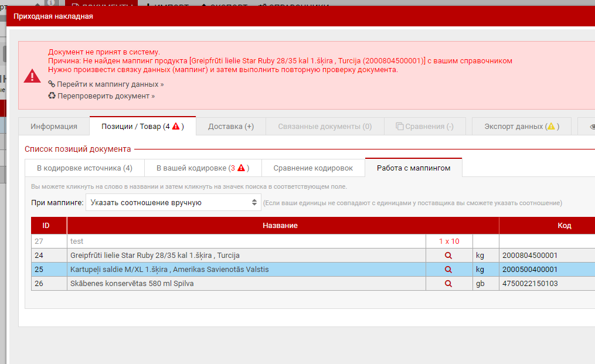Open the 'Информация' tab

tap(54, 127)
